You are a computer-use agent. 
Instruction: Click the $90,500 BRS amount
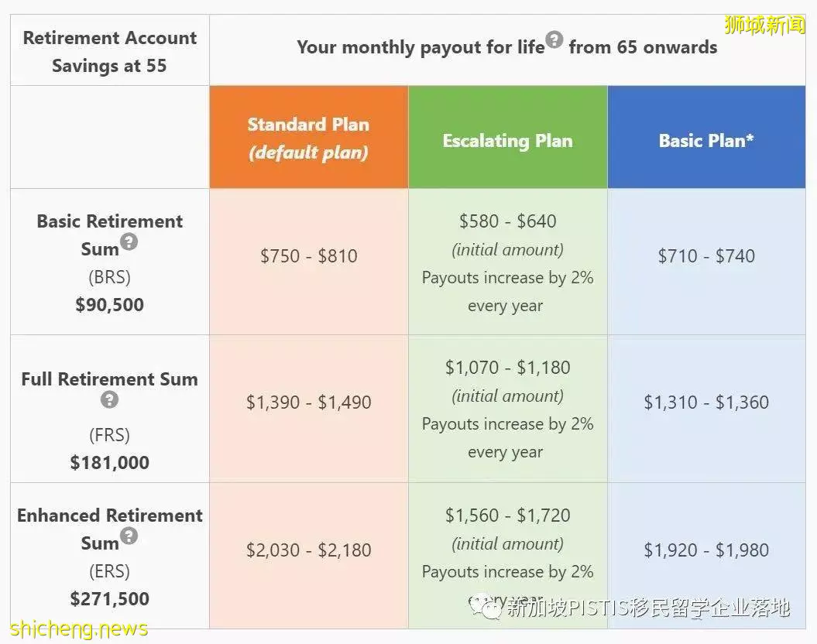(109, 304)
